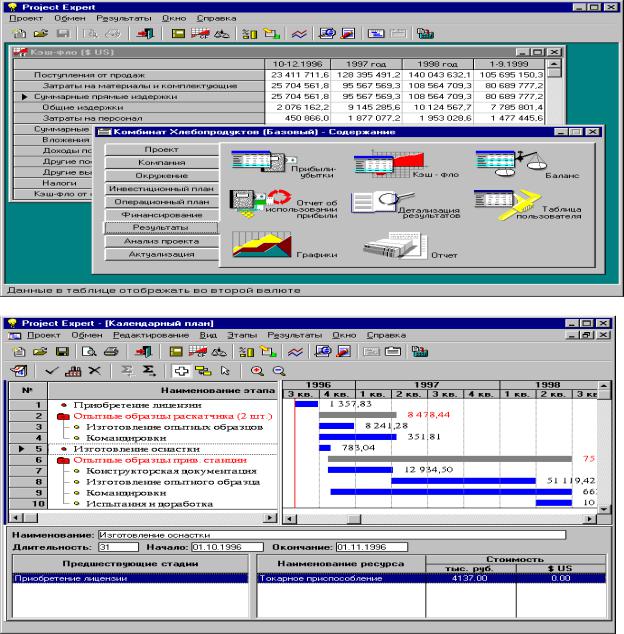
Task: Collapse Опытные образцы раскатчика folder
Action: 63,416
